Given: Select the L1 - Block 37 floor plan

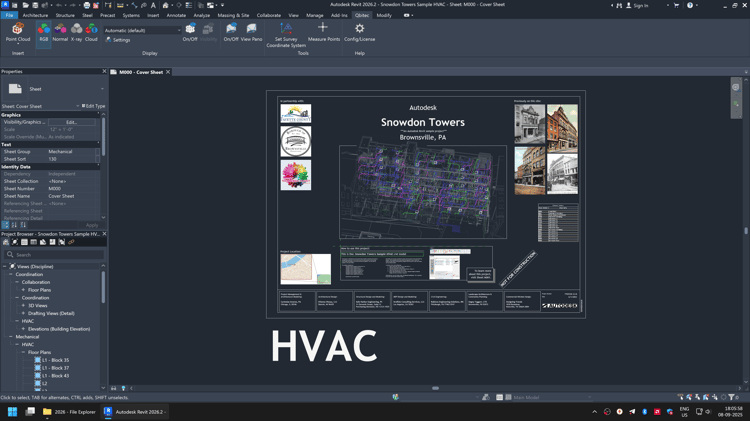Looking at the screenshot, I should [x=55, y=368].
